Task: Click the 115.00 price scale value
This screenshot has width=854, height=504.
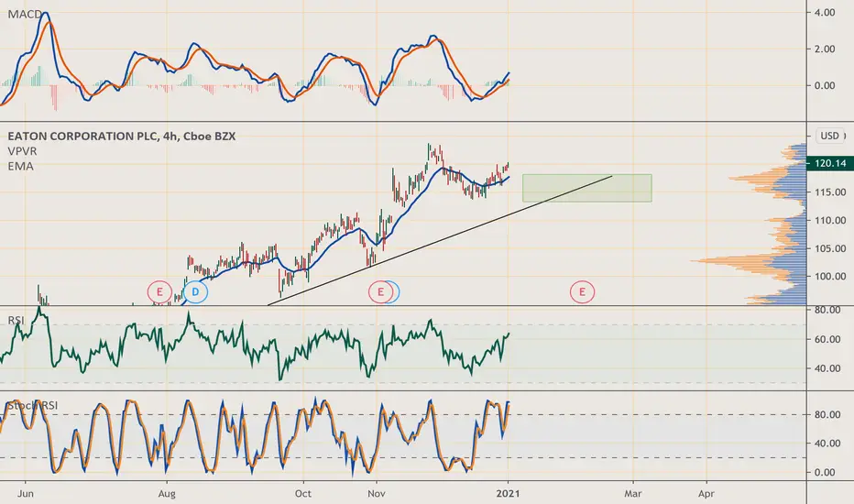Action: (829, 192)
